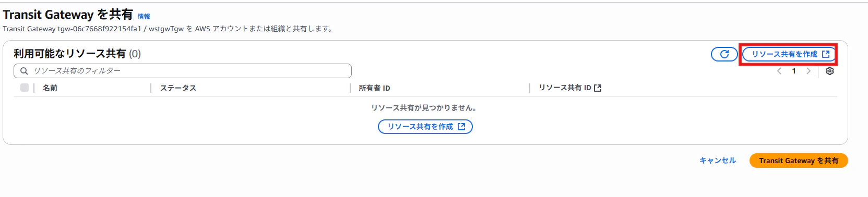
Task: Focus the リソース共有のフィルター search field
Action: 183,71
